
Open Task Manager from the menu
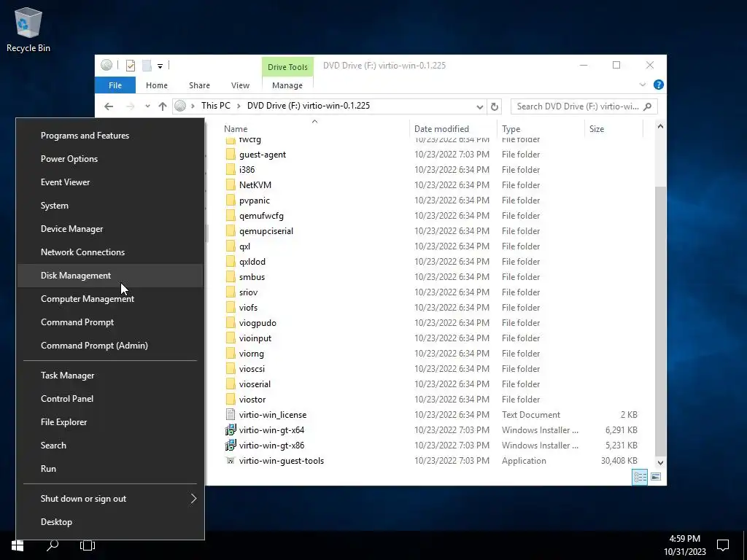[110, 376]
